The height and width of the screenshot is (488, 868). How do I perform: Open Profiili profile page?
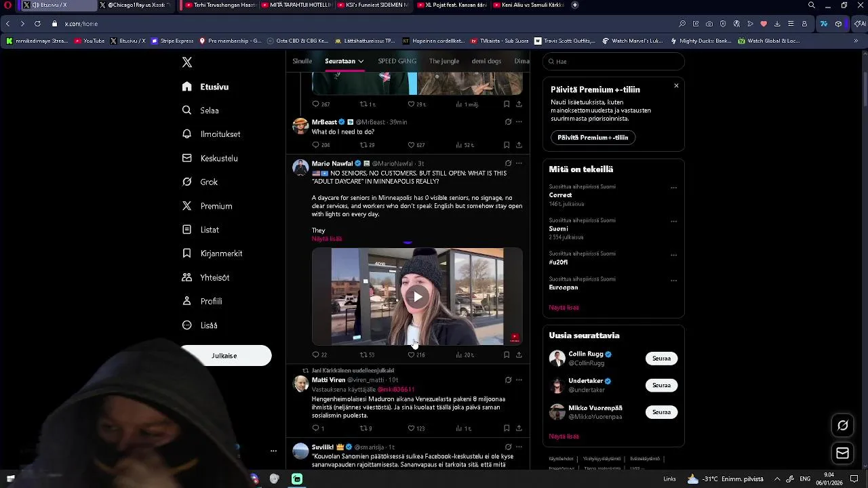click(x=202, y=301)
